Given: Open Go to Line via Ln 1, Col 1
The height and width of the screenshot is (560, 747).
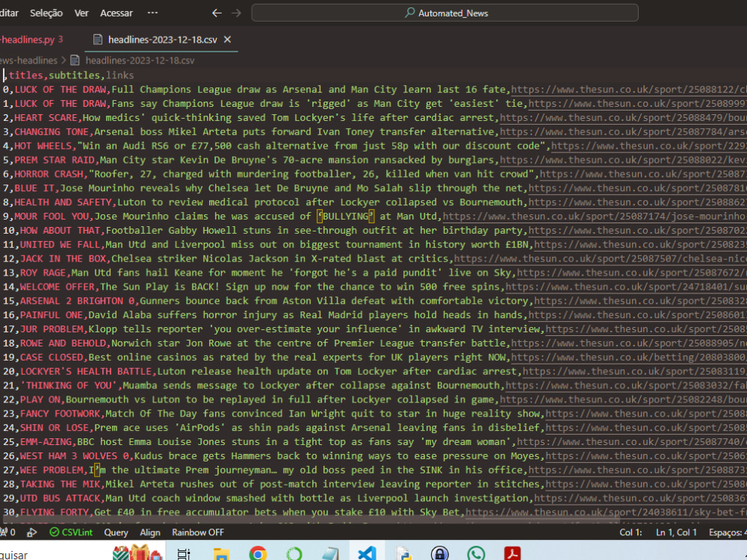Looking at the screenshot, I should 676,532.
